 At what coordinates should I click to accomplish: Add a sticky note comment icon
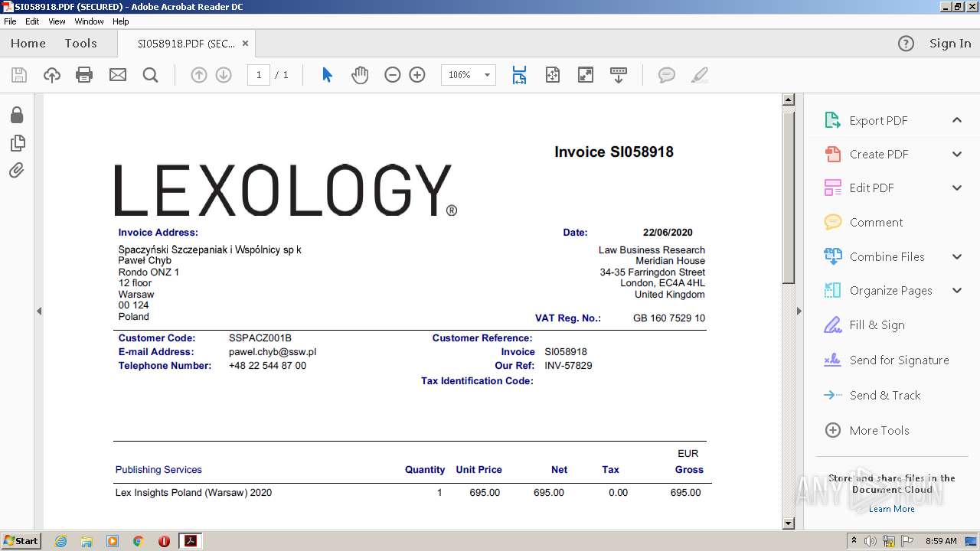[x=667, y=75]
